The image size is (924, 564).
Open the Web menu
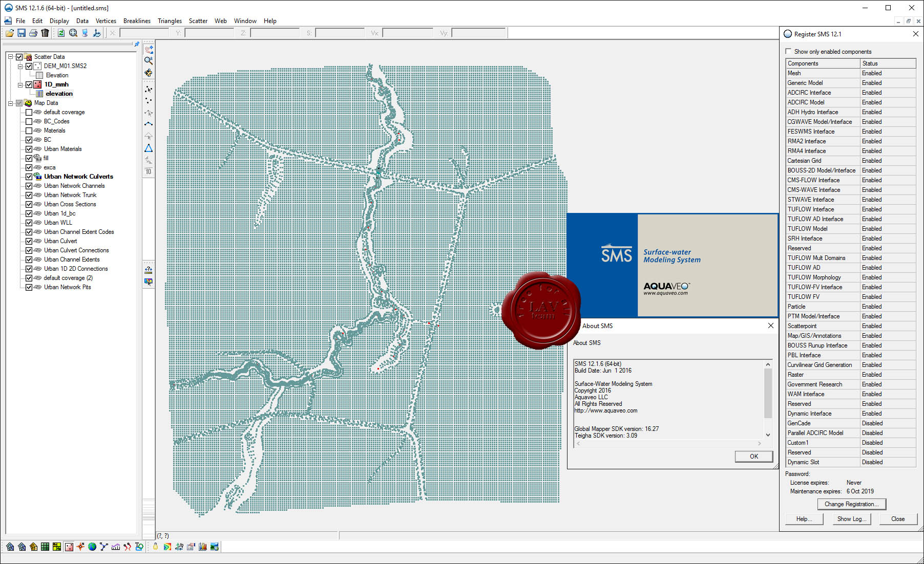[221, 21]
